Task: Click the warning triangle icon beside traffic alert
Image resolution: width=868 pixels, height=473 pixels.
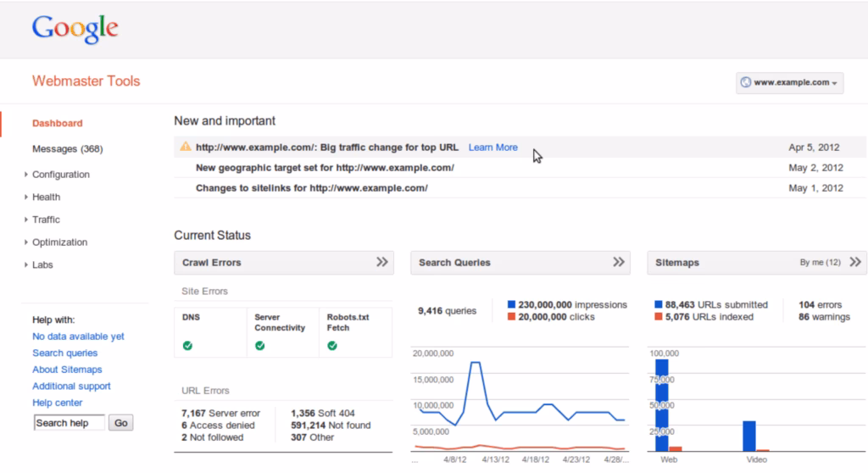Action: click(x=185, y=147)
